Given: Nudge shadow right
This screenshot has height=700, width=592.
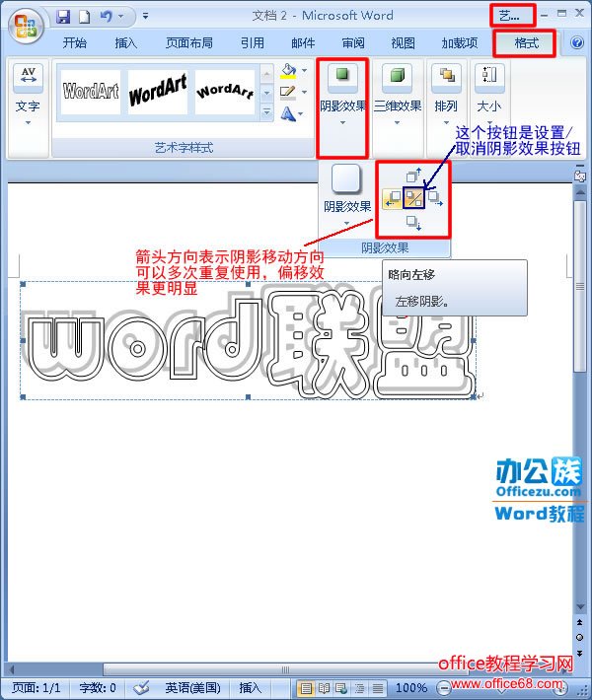Looking at the screenshot, I should click(435, 198).
